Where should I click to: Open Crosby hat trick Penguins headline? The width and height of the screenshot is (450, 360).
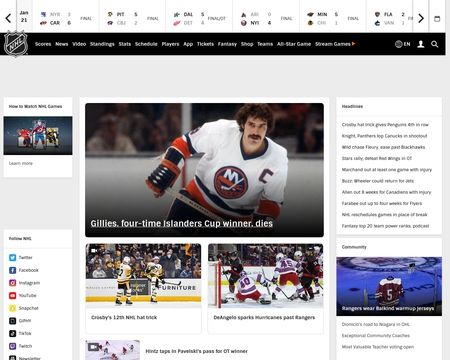385,125
